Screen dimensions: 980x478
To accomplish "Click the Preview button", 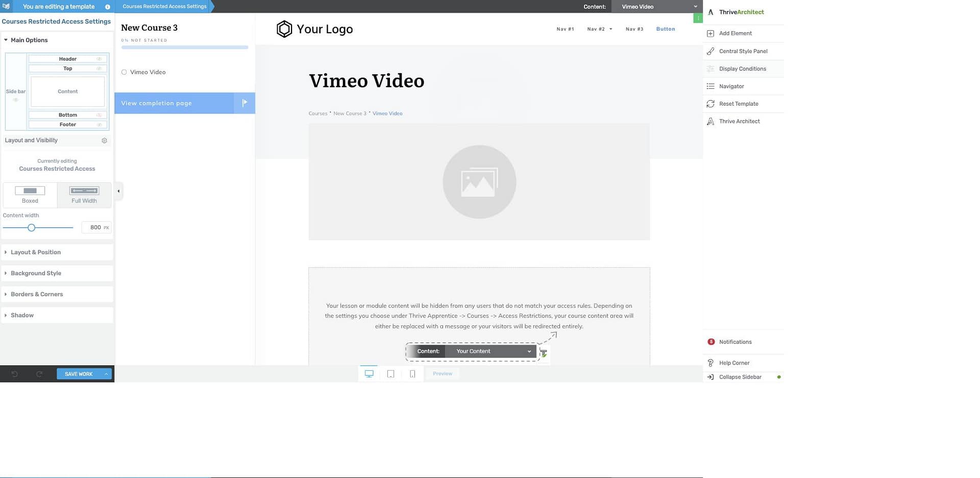I will (443, 374).
